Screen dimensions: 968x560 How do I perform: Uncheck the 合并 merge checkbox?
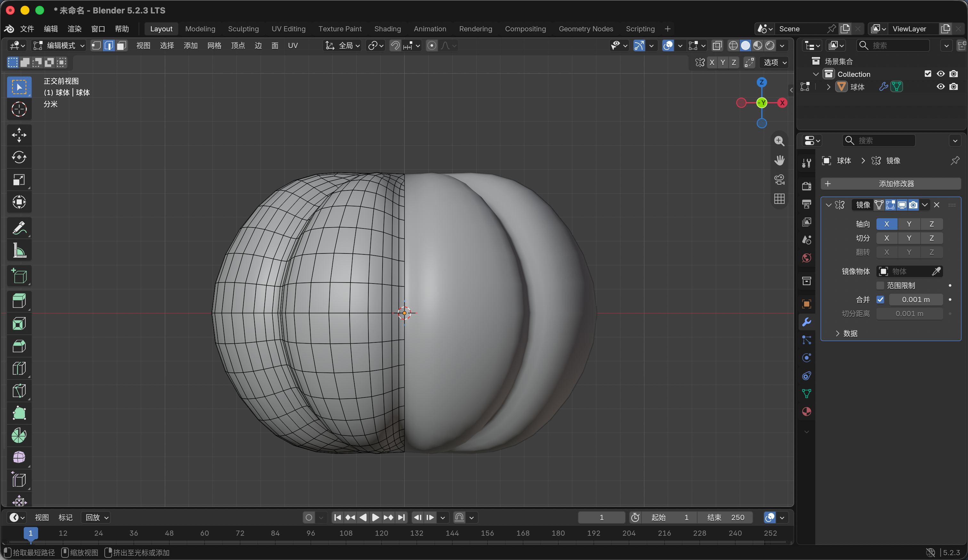[880, 300]
